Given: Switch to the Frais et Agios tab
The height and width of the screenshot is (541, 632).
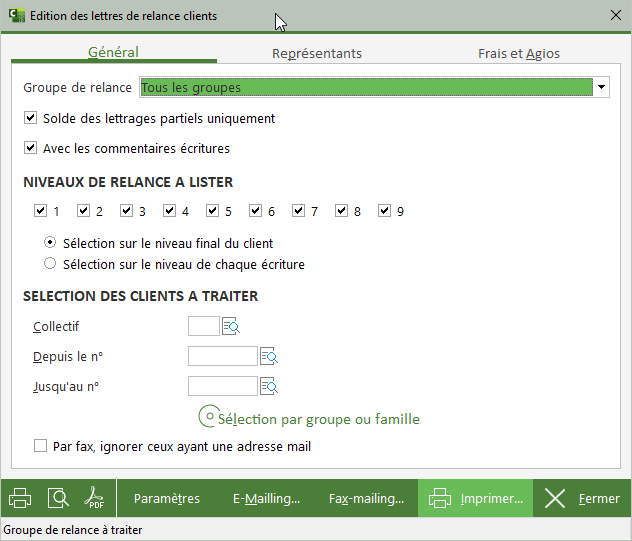Looking at the screenshot, I should click(519, 53).
